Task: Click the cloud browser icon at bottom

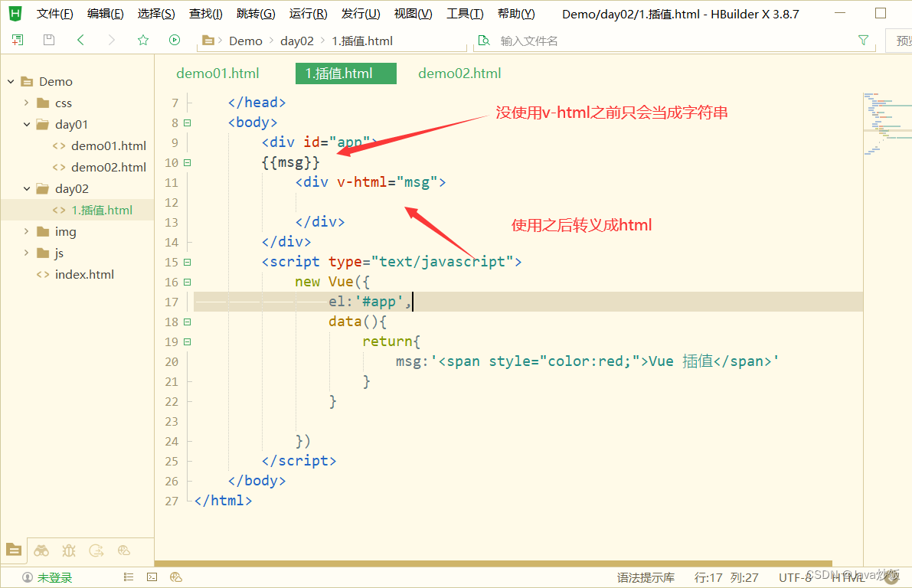Action: point(124,550)
